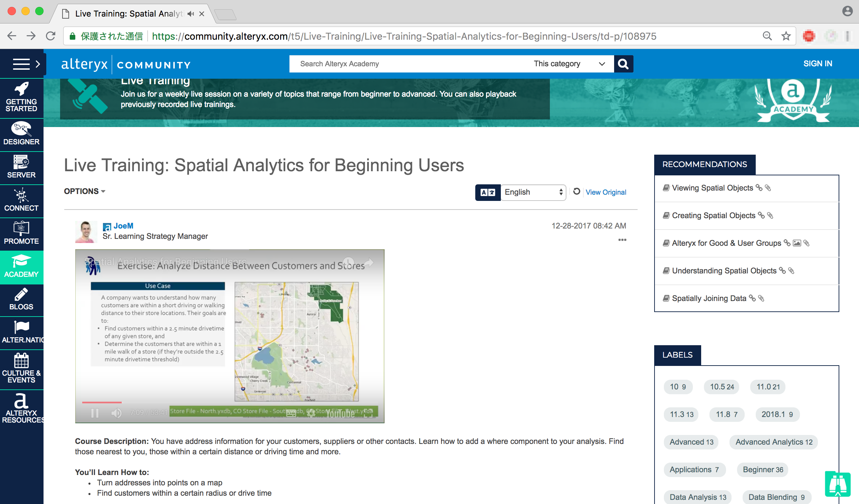Image resolution: width=859 pixels, height=504 pixels.
Task: Toggle video subtitles button
Action: coord(291,413)
